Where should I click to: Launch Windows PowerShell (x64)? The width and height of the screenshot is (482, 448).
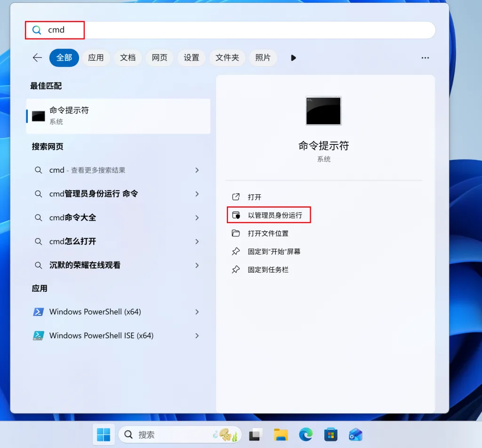click(94, 312)
